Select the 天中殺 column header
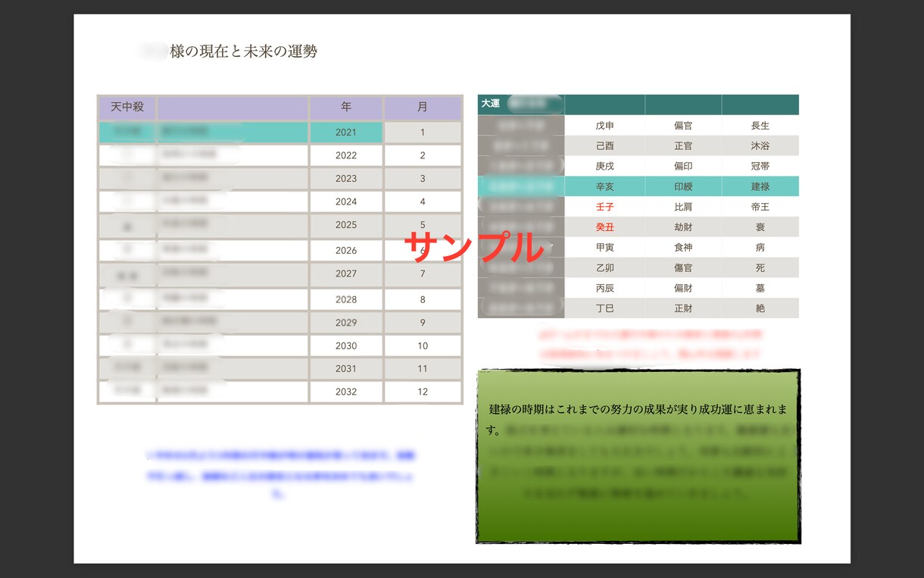This screenshot has width=924, height=578. 127,107
